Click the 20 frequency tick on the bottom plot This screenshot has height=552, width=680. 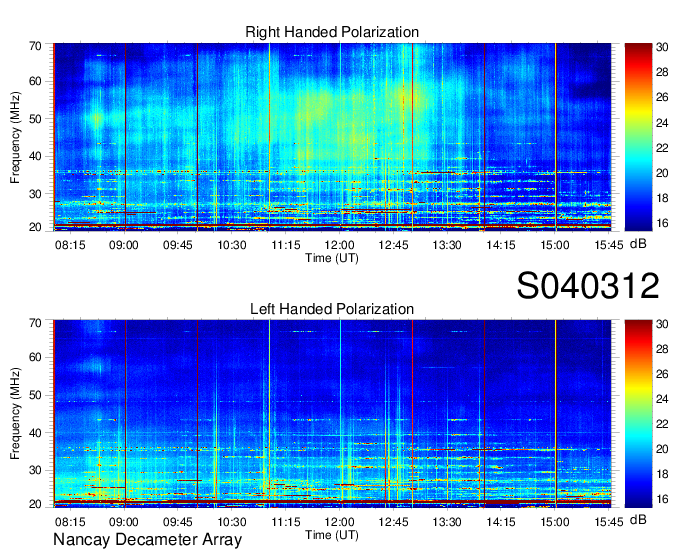pos(35,504)
